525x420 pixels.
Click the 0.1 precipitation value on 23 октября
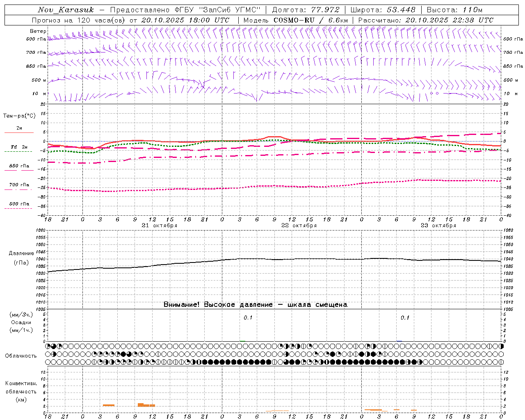(x=405, y=318)
